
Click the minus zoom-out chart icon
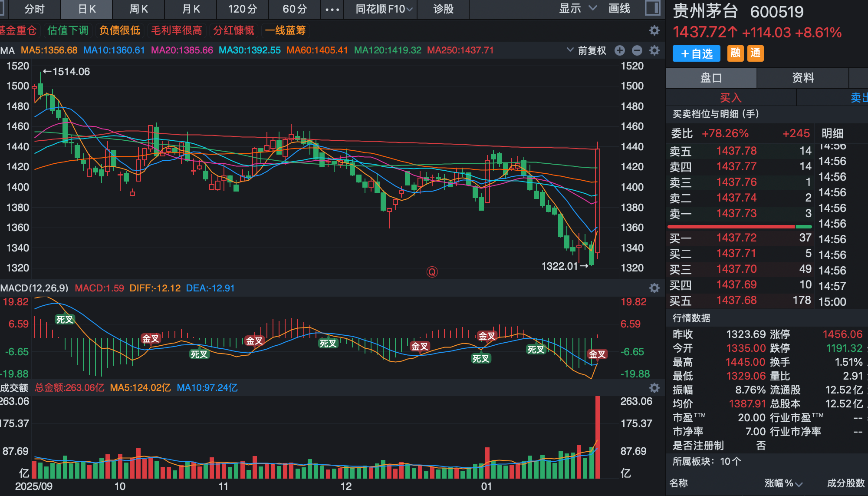click(637, 50)
